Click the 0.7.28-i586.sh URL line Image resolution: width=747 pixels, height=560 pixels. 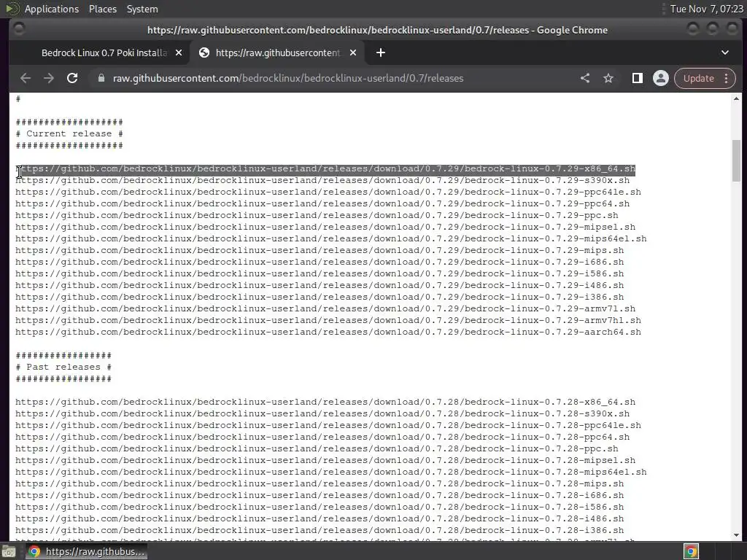(x=320, y=507)
